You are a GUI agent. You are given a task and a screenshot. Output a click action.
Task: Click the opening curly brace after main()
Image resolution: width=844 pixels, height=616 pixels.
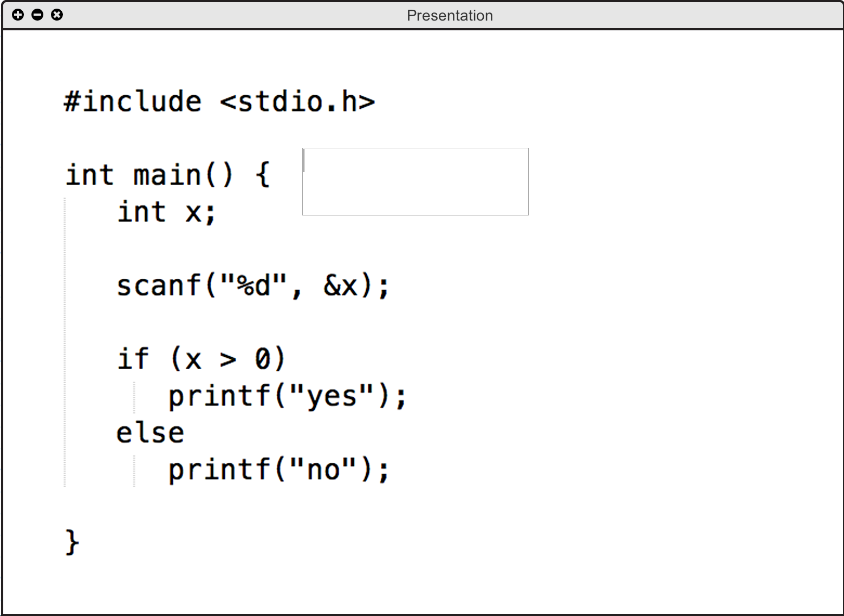point(263,175)
